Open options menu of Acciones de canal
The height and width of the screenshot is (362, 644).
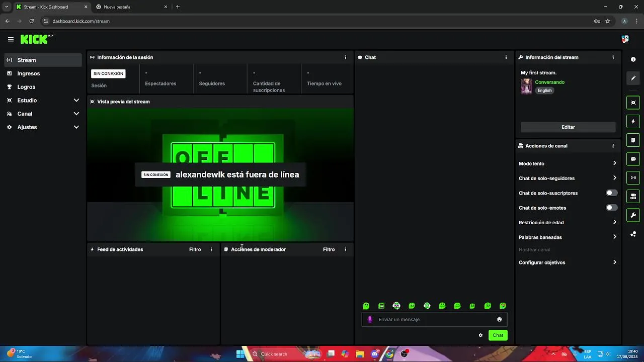(x=613, y=146)
